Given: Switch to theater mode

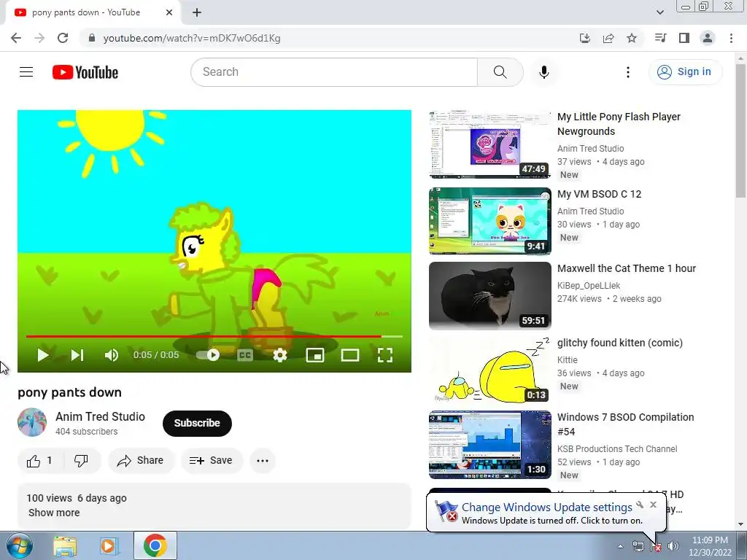Looking at the screenshot, I should point(350,355).
